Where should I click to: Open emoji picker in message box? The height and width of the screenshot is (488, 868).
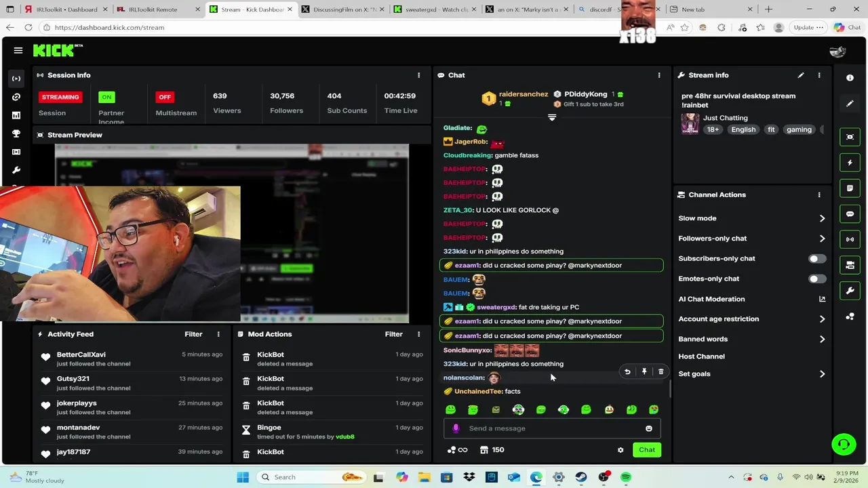[649, 428]
